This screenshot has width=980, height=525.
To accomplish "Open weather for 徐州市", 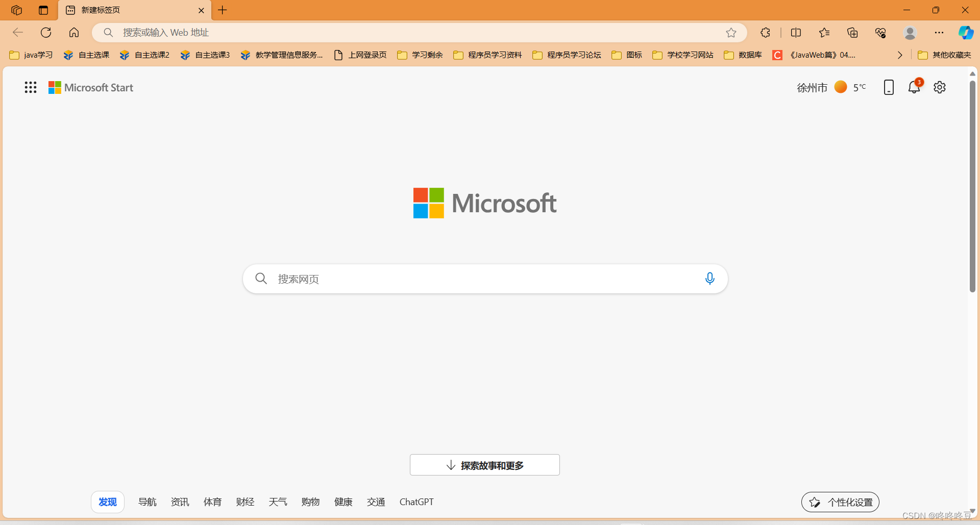I will point(831,88).
